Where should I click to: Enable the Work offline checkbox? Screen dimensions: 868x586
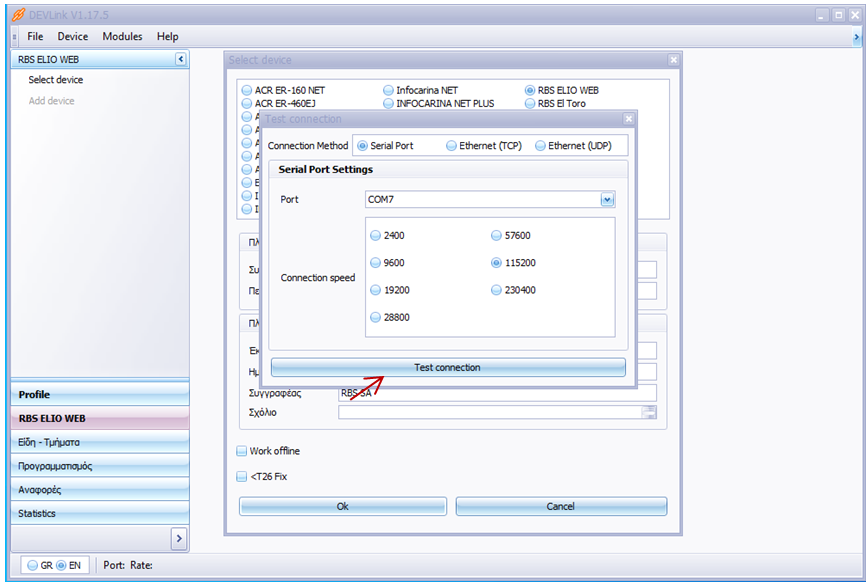242,451
